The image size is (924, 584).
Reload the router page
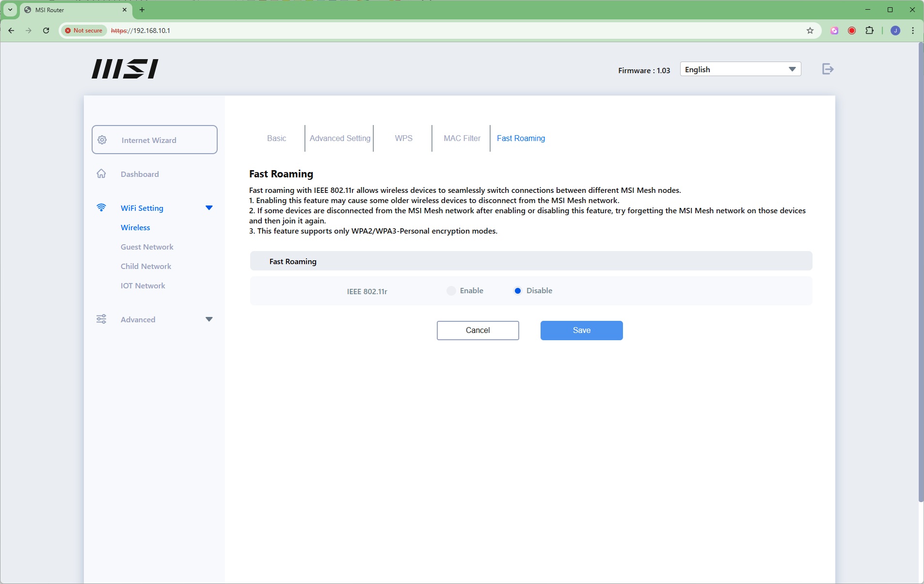(46, 31)
